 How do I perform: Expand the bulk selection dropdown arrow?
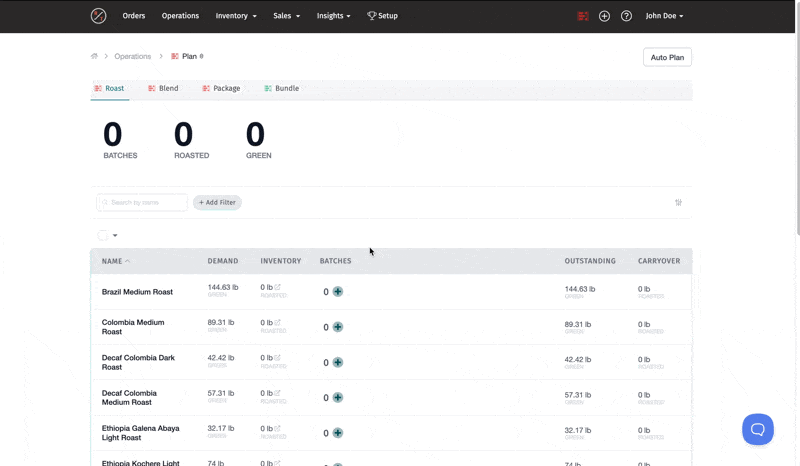click(x=115, y=236)
